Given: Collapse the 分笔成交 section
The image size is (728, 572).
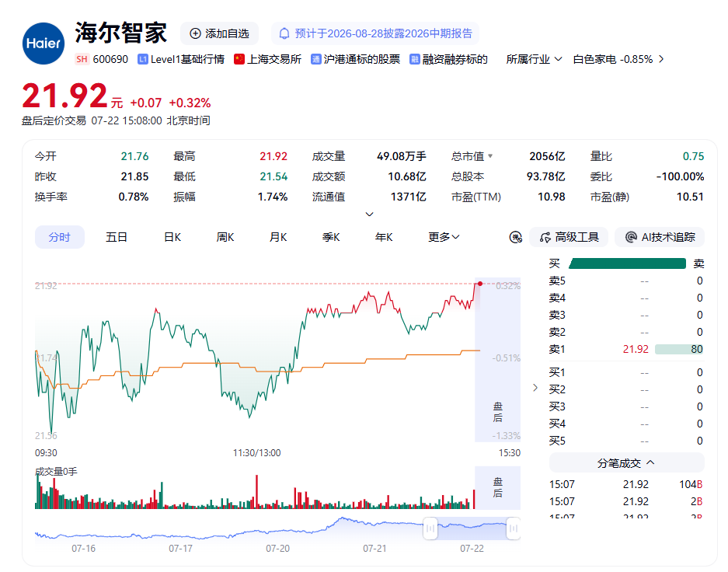Looking at the screenshot, I should 627,463.
